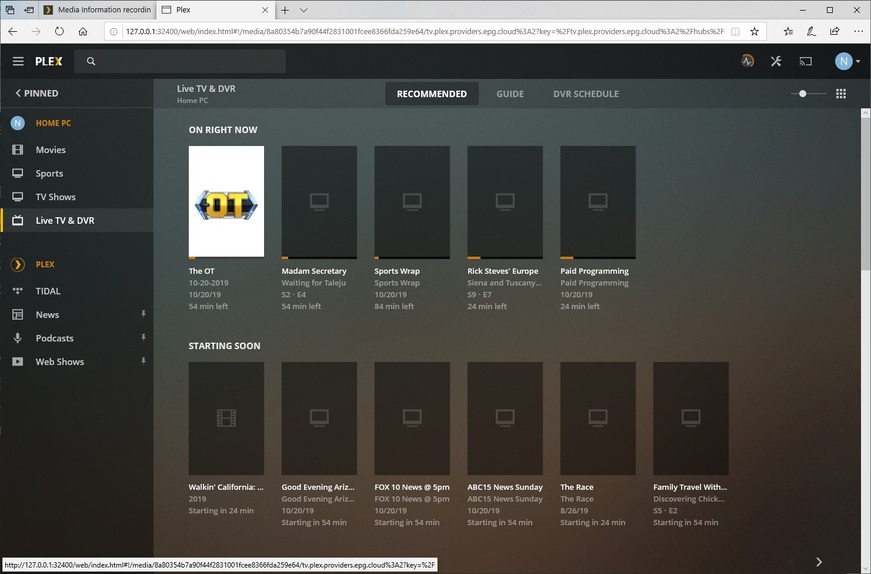Screen dimensions: 871x574
Task: Click The Race title text
Action: [577, 487]
